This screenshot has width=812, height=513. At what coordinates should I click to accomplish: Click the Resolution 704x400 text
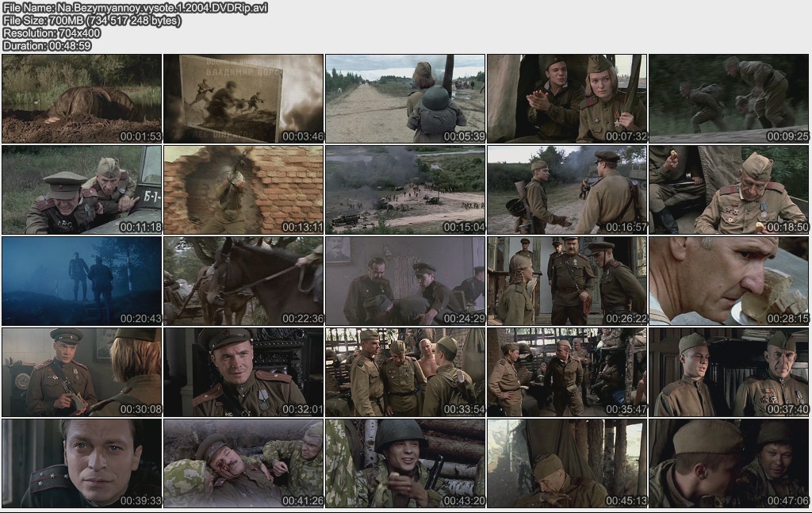pyautogui.click(x=52, y=33)
